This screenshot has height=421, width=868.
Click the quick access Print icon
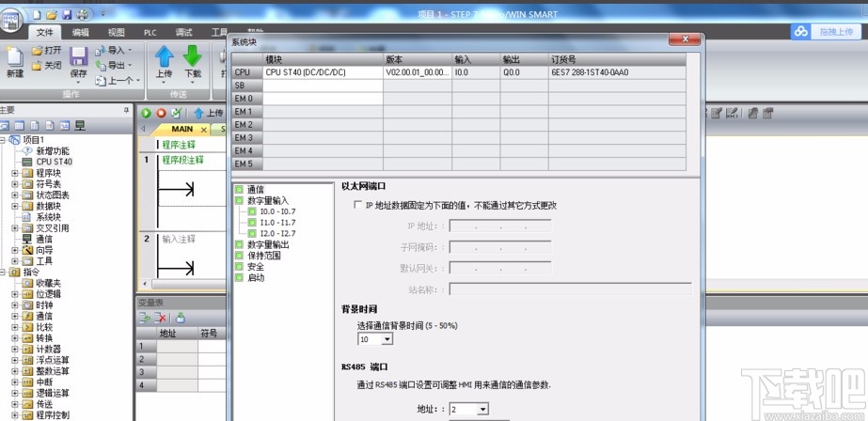pos(82,13)
